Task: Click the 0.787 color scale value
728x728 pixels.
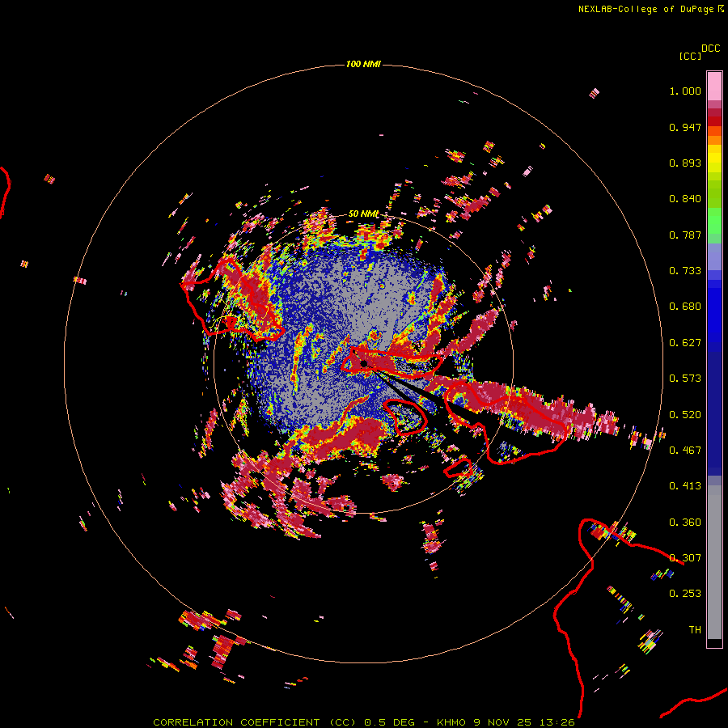Action: click(x=685, y=235)
